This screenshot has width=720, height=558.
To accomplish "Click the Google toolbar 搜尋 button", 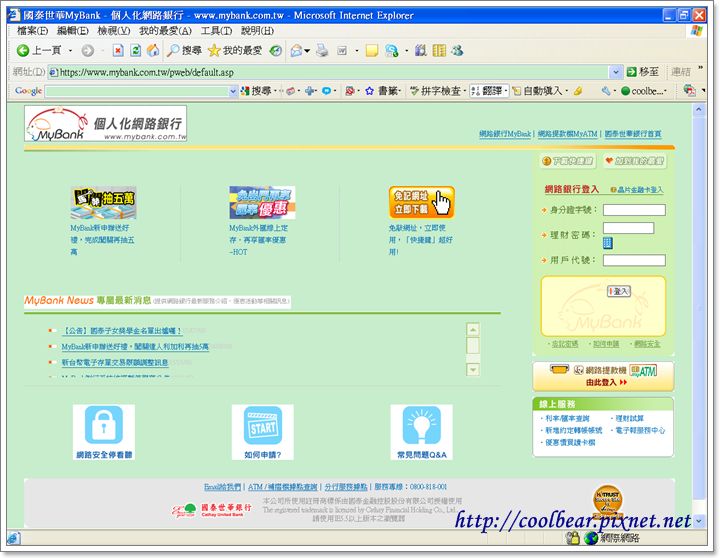I will pos(257,91).
